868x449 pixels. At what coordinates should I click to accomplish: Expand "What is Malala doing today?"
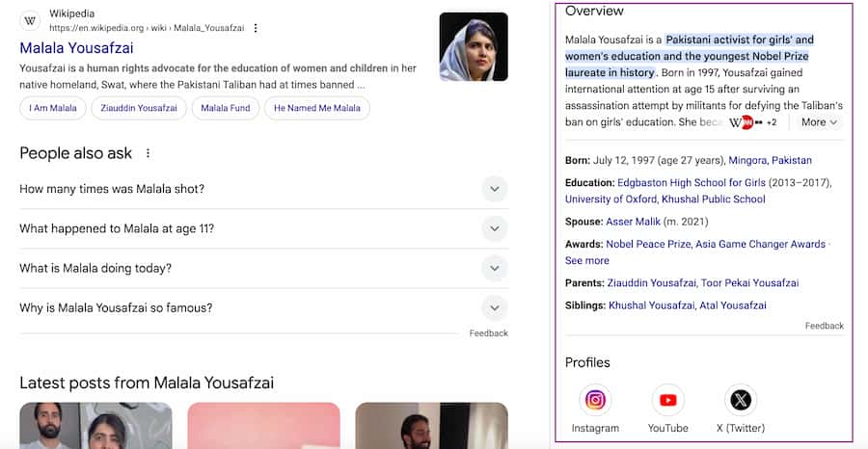[x=494, y=269]
